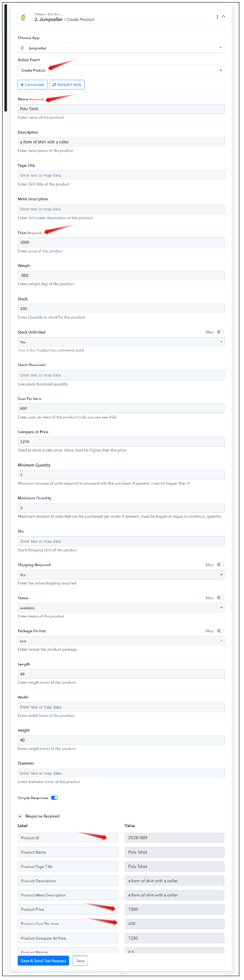Image resolution: width=244 pixels, height=980 pixels.
Task: Open the Stock Unlimited Yes dropdown
Action: (121, 342)
